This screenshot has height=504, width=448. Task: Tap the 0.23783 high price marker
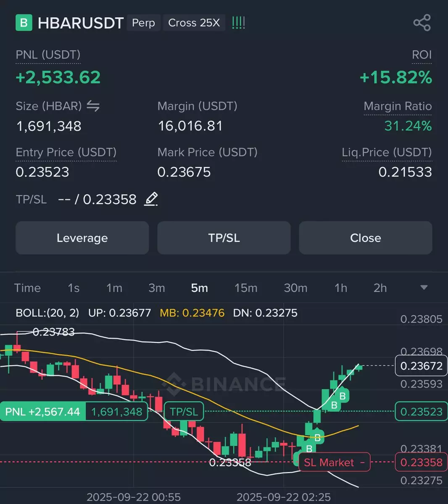(53, 332)
